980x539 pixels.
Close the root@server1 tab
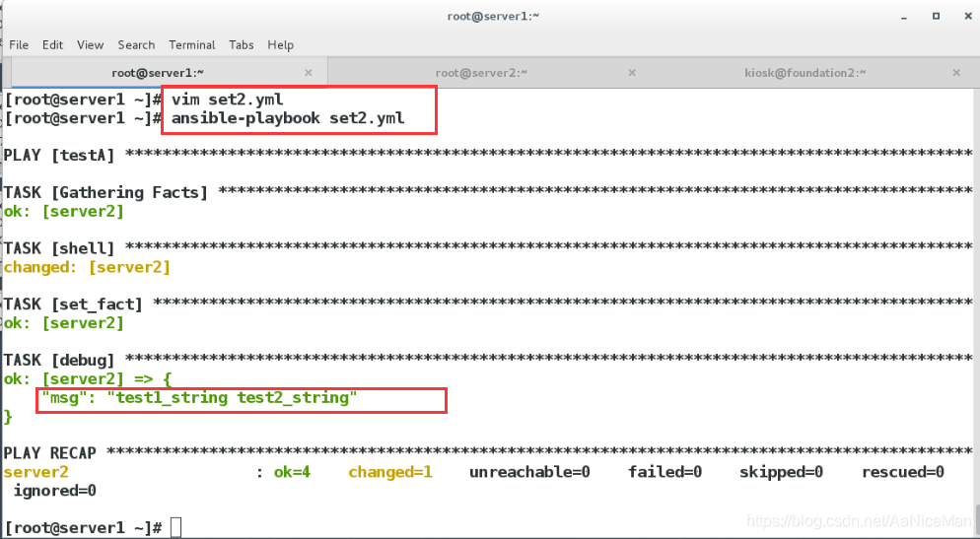(309, 73)
